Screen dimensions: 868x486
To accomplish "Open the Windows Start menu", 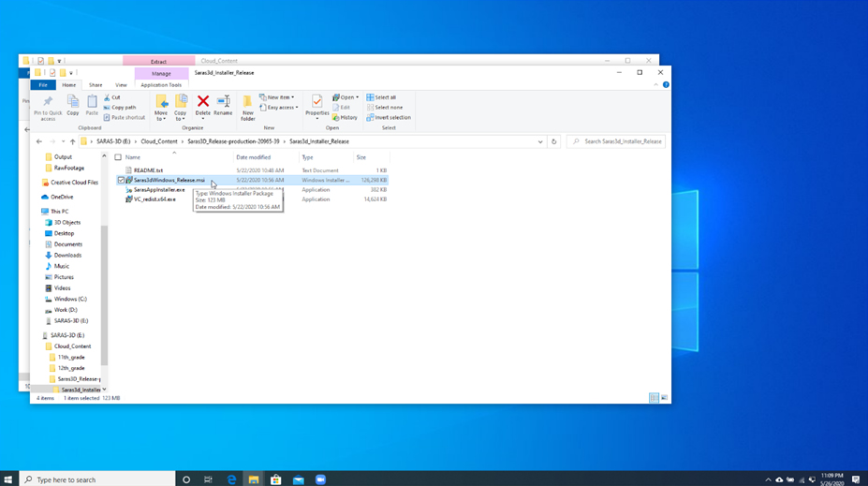I will [7, 479].
